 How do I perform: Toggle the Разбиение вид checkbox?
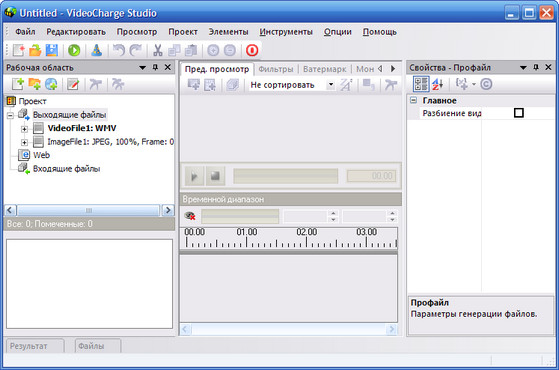coord(519,113)
